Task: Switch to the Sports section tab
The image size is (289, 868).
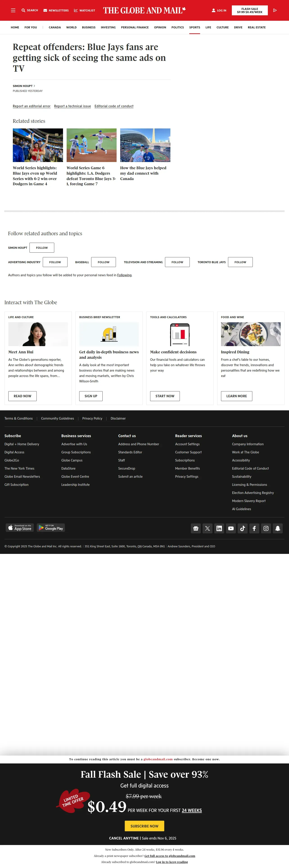Action: [194, 27]
